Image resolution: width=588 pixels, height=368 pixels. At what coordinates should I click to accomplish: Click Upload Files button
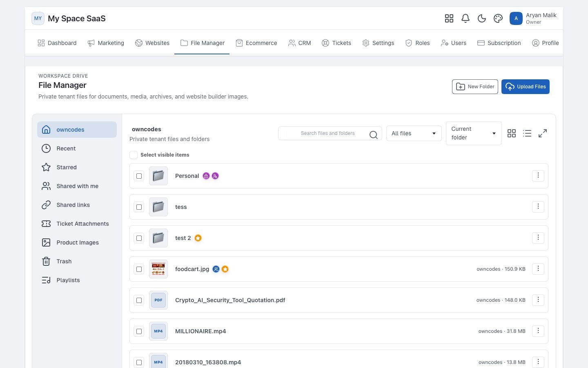(526, 87)
